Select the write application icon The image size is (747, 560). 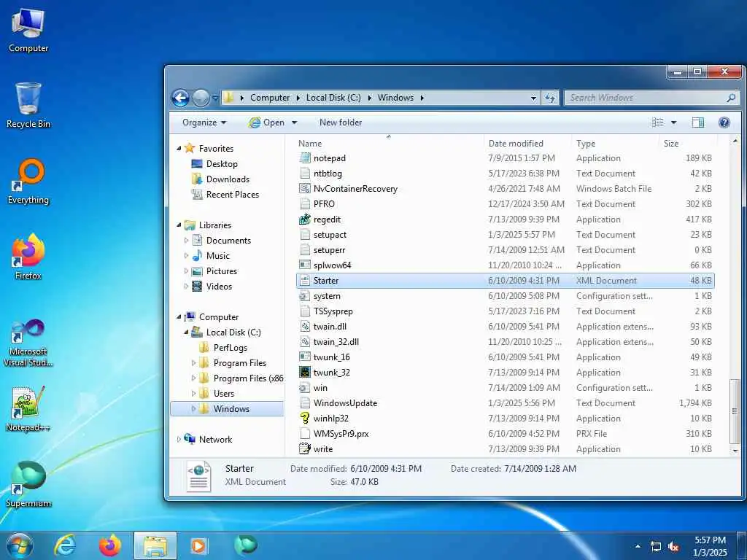pos(305,449)
